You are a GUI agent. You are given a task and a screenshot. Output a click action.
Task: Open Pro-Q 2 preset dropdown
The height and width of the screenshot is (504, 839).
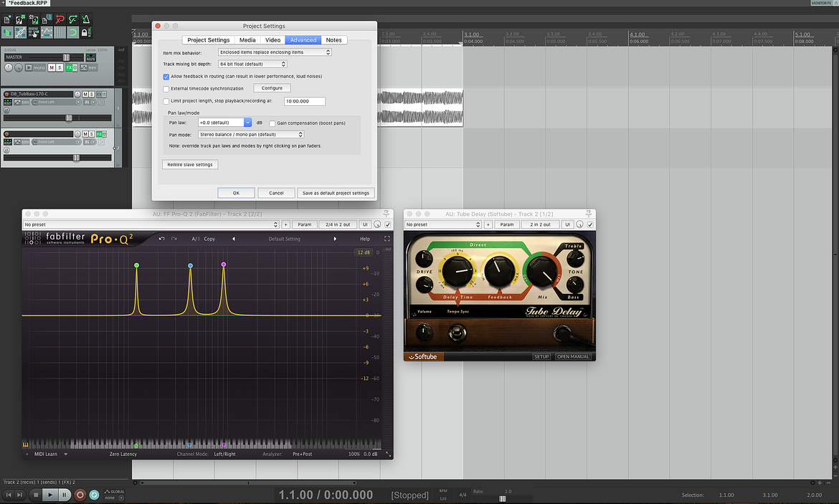151,224
